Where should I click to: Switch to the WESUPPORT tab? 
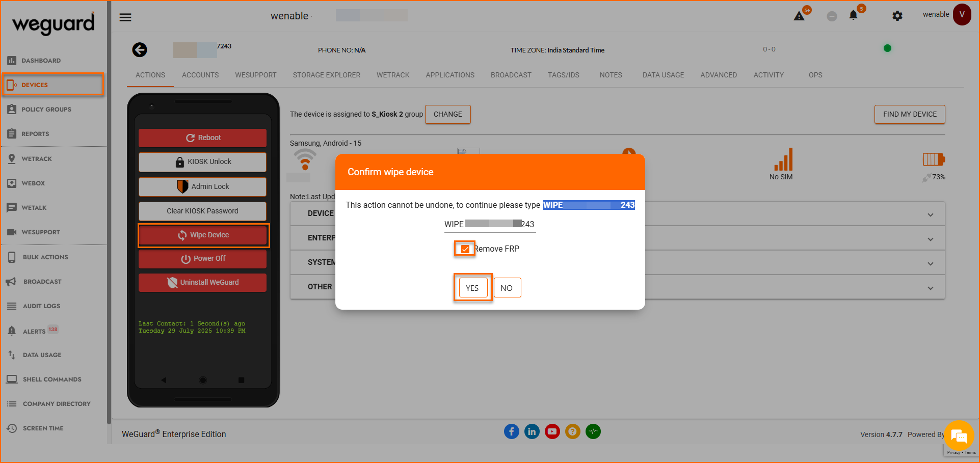point(256,75)
